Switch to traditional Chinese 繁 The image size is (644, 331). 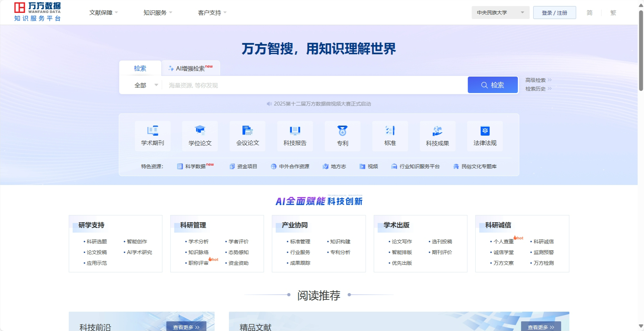point(613,13)
